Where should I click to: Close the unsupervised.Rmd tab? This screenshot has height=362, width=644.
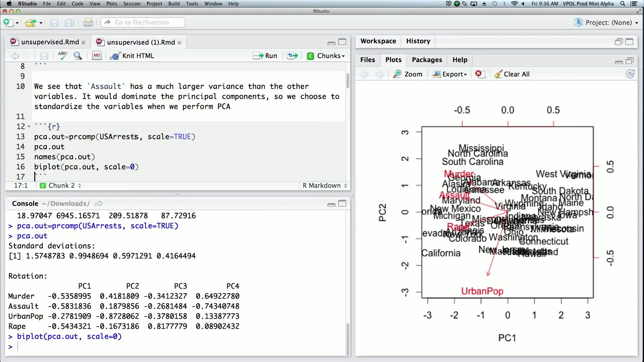click(84, 42)
